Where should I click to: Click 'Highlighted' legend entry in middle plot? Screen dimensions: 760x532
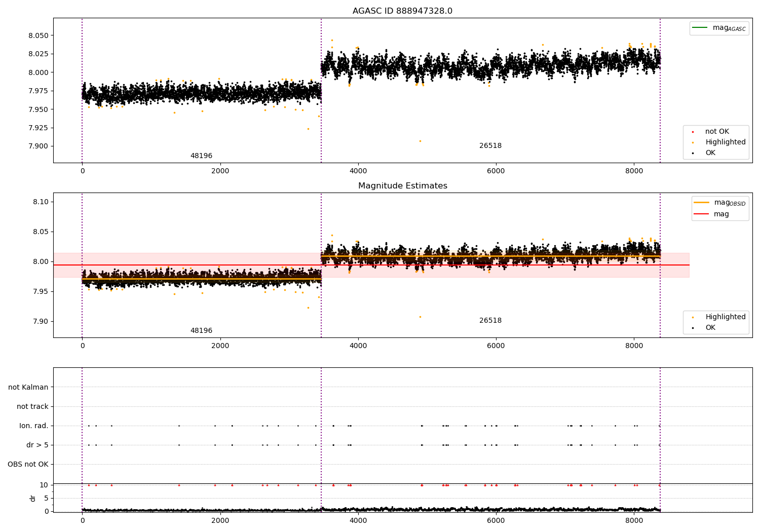pos(719,317)
